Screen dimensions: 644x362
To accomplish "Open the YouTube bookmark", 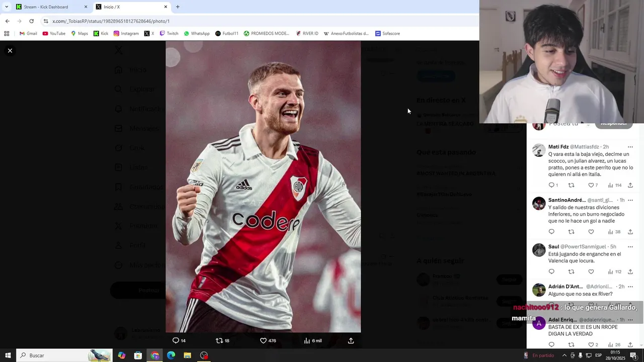I will pyautogui.click(x=54, y=34).
